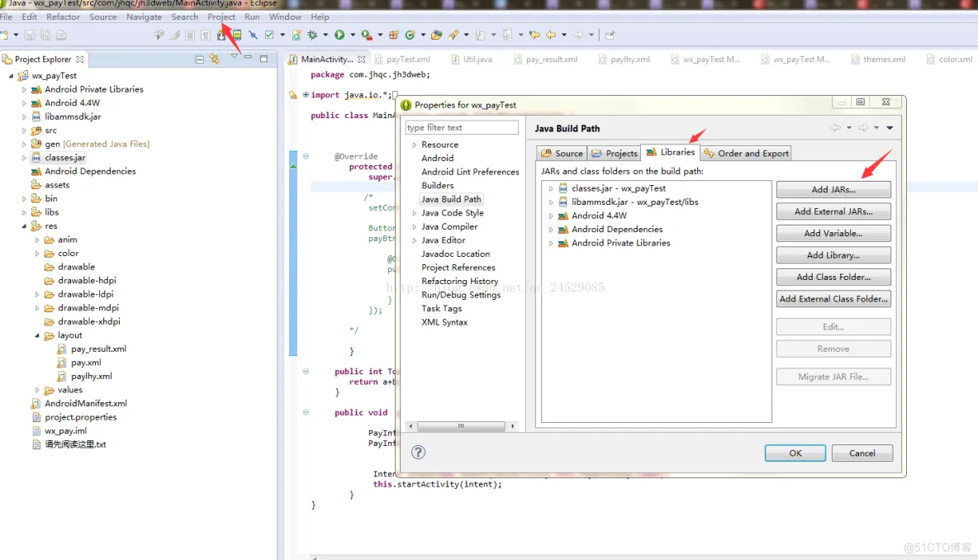
Task: Start the Debug bug icon
Action: point(312,35)
